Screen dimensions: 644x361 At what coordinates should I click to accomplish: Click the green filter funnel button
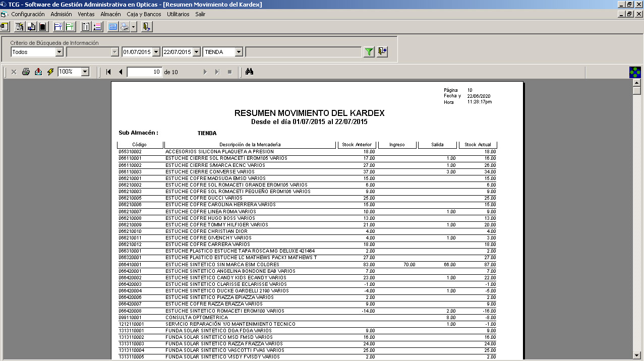tap(369, 52)
